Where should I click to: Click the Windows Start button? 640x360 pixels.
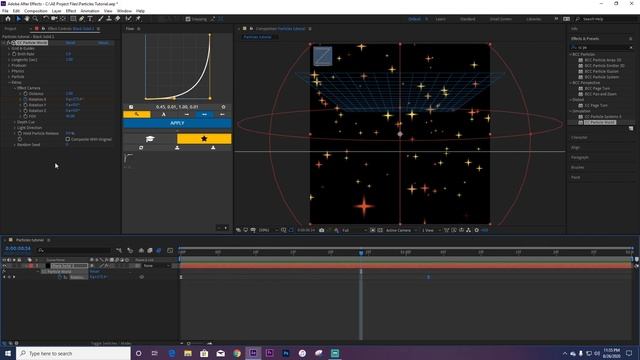(x=8, y=353)
